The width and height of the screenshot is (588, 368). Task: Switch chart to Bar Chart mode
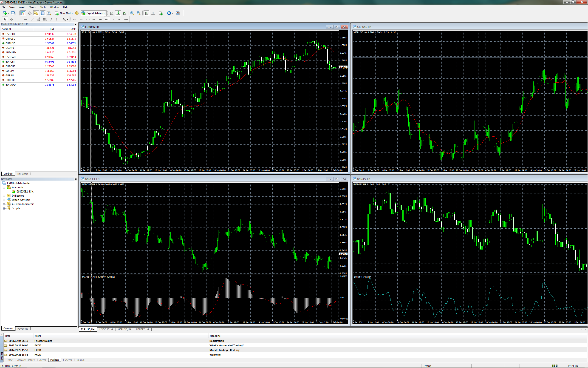coord(112,13)
